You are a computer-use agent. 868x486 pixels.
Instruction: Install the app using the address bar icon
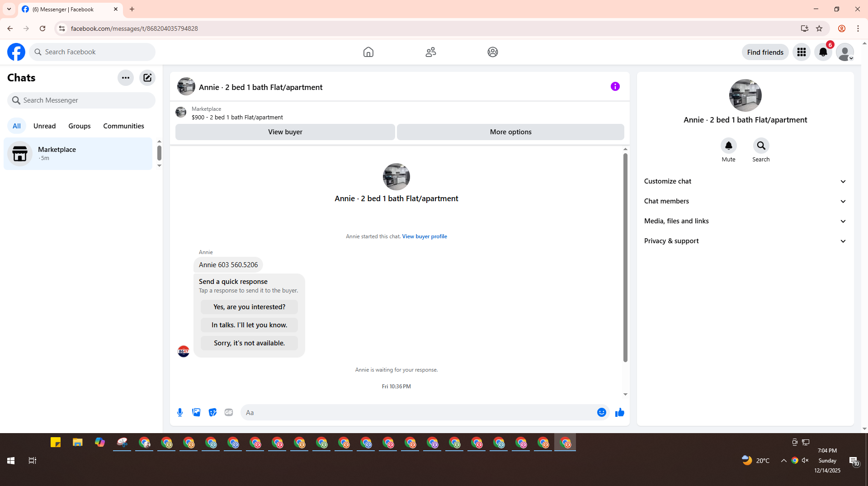click(x=804, y=28)
